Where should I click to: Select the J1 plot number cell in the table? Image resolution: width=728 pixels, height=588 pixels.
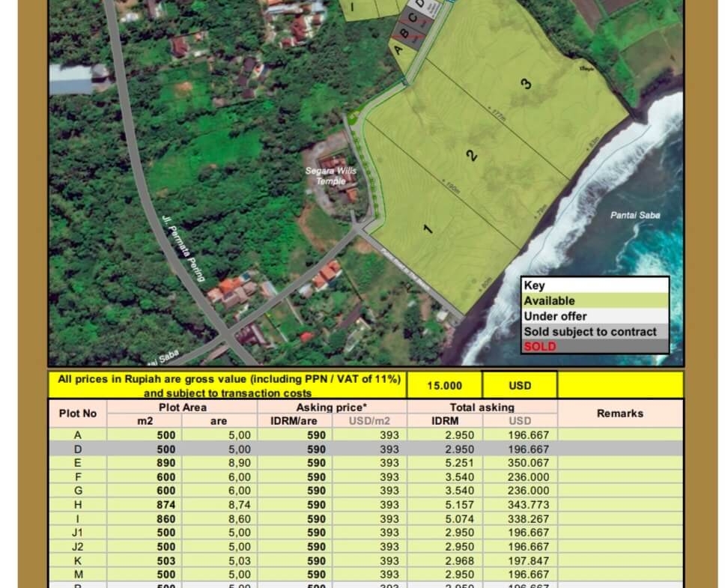click(x=78, y=533)
